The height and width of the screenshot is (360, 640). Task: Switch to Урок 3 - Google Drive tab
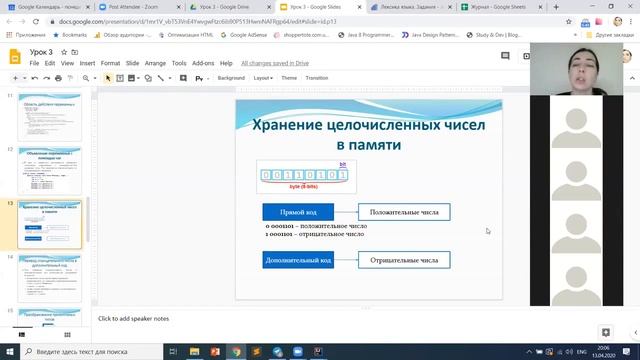point(231,7)
